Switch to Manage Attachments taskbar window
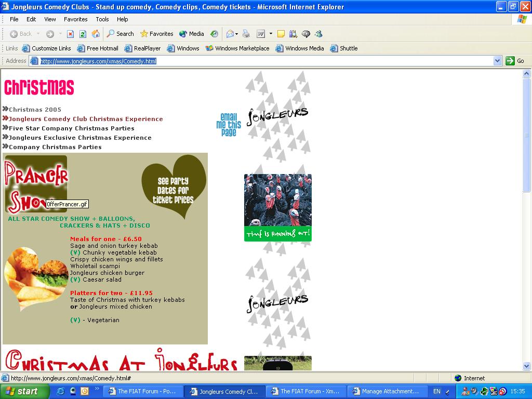The width and height of the screenshot is (532, 399). click(x=387, y=391)
